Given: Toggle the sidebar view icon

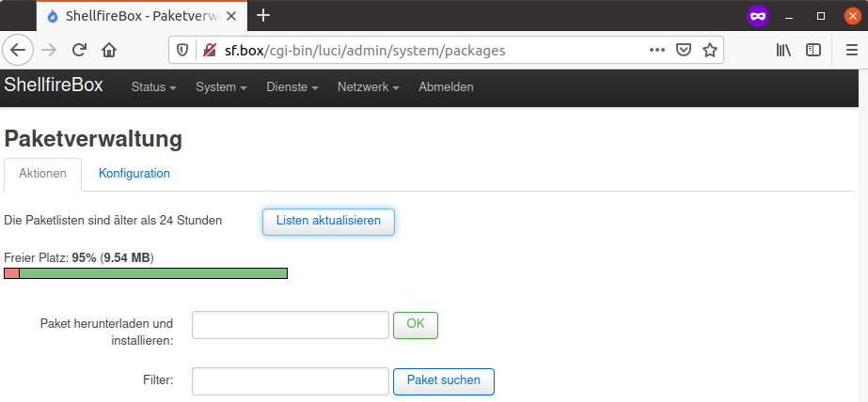Looking at the screenshot, I should click(x=813, y=50).
